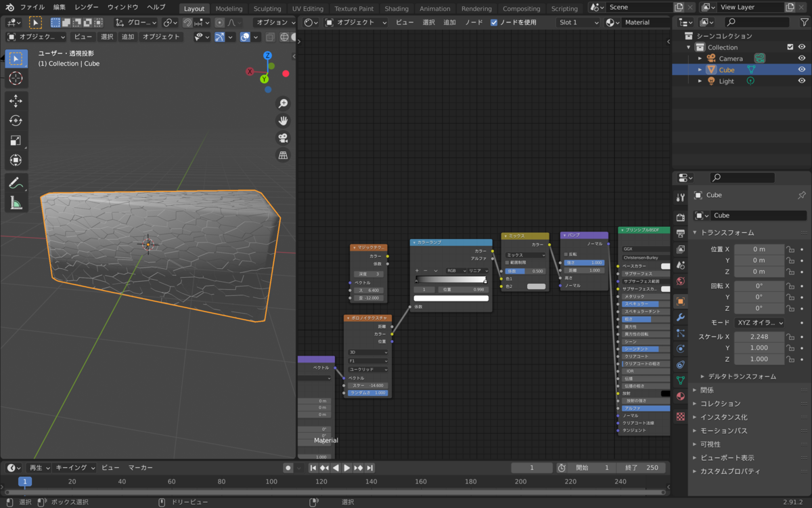The image size is (812, 508).
Task: Open the Object properties orange square tab
Action: [x=681, y=301]
